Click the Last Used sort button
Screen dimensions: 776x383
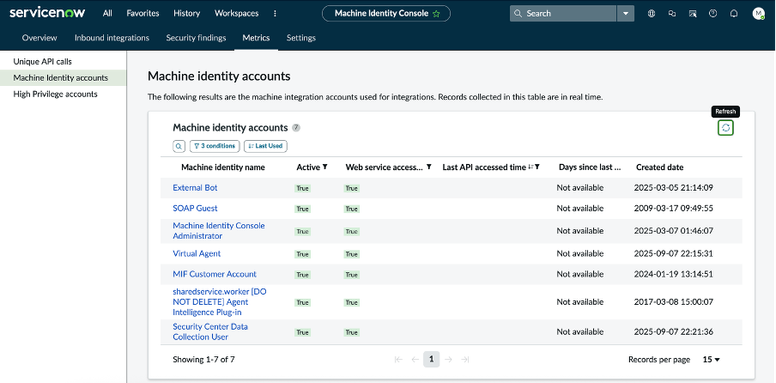[x=266, y=146]
